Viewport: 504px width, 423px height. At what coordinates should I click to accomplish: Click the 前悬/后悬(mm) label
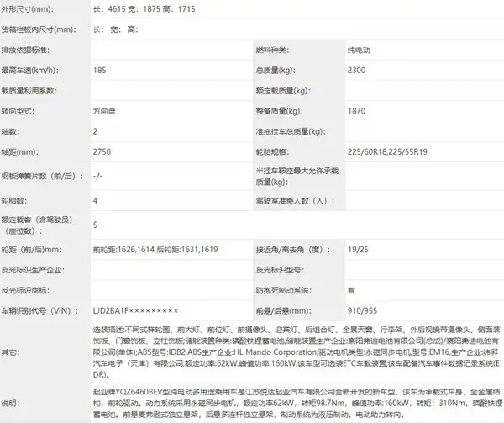[284, 310]
